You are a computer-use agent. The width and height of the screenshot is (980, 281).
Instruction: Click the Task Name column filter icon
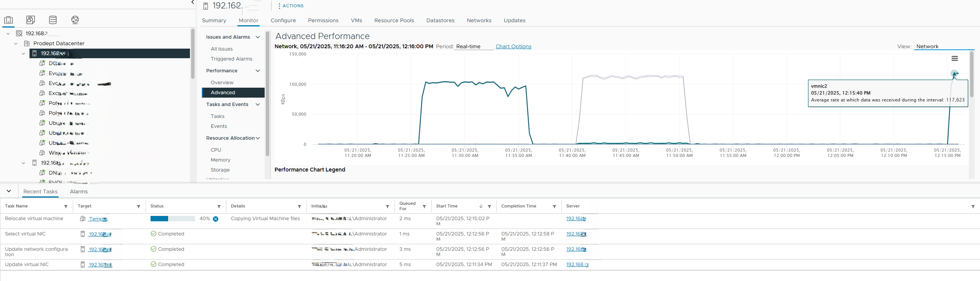66,207
